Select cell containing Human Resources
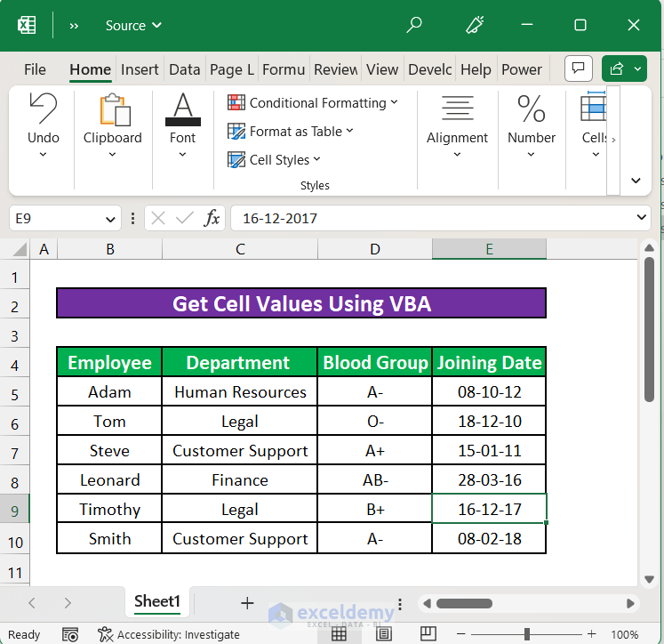This screenshot has width=664, height=644. (240, 392)
